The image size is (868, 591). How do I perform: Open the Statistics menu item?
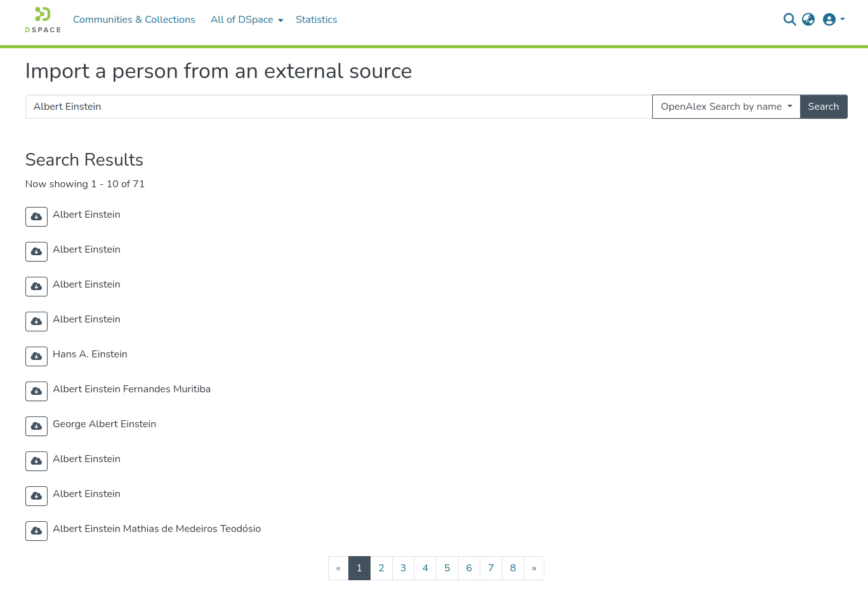click(316, 20)
